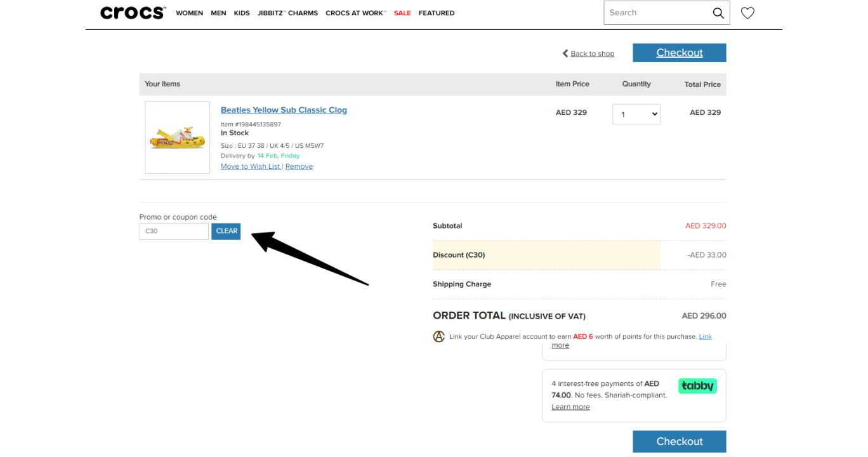Click the promo code input field

(x=174, y=231)
